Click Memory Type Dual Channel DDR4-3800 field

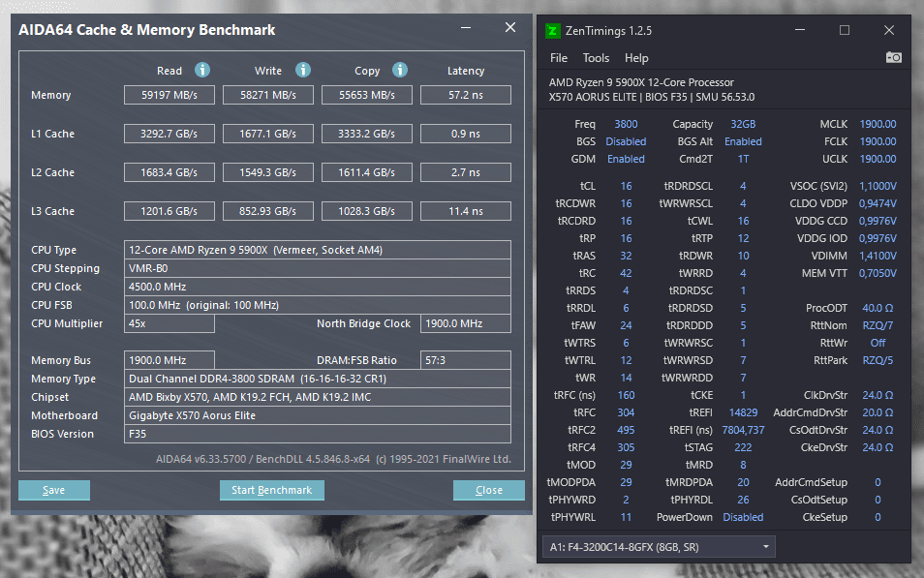tap(317, 379)
